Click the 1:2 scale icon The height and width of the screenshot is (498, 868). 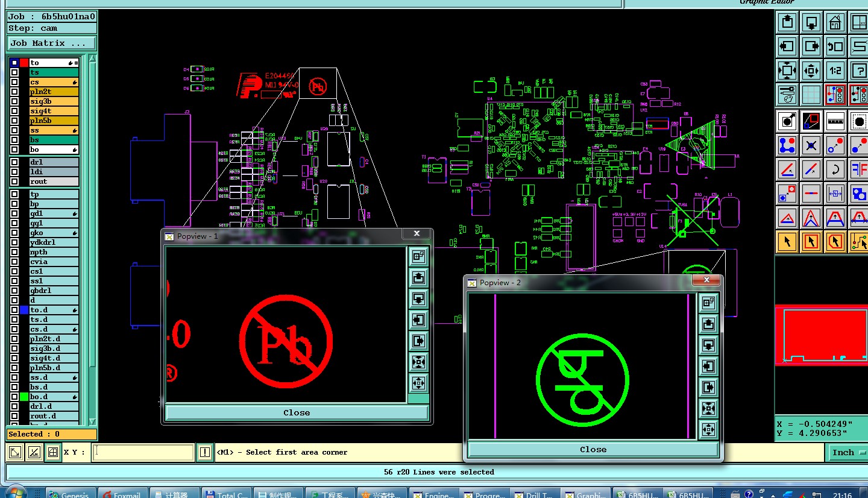[x=835, y=70]
